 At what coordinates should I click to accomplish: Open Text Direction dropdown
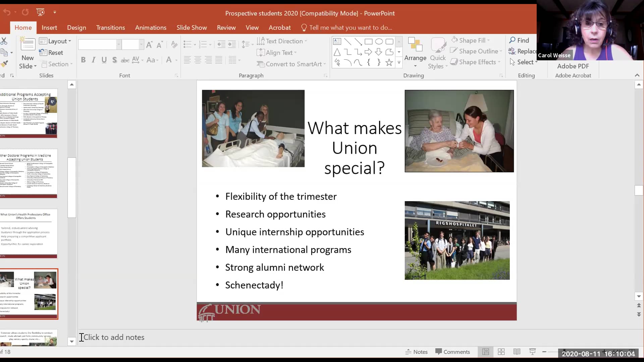[282, 41]
